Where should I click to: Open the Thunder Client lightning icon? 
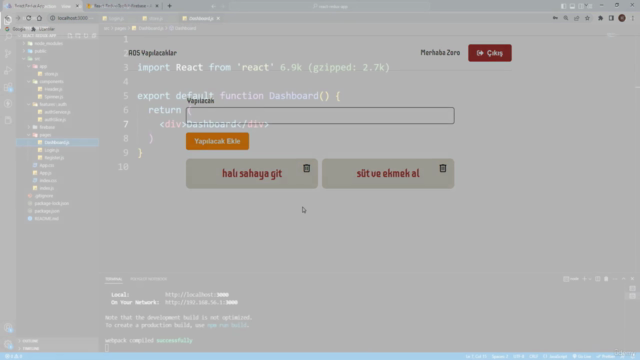pos(8,104)
